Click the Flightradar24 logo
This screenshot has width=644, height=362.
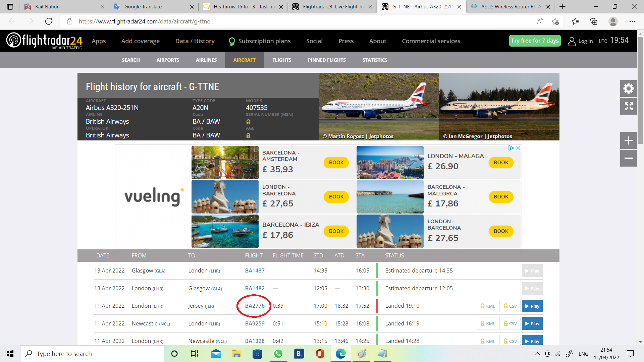44,41
